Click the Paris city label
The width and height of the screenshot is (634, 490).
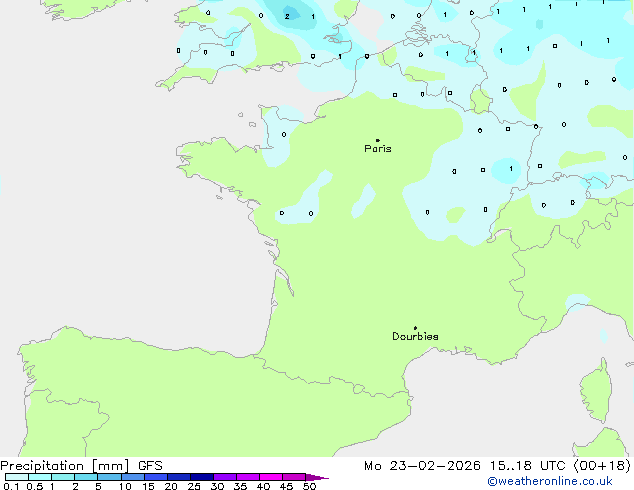378,149
